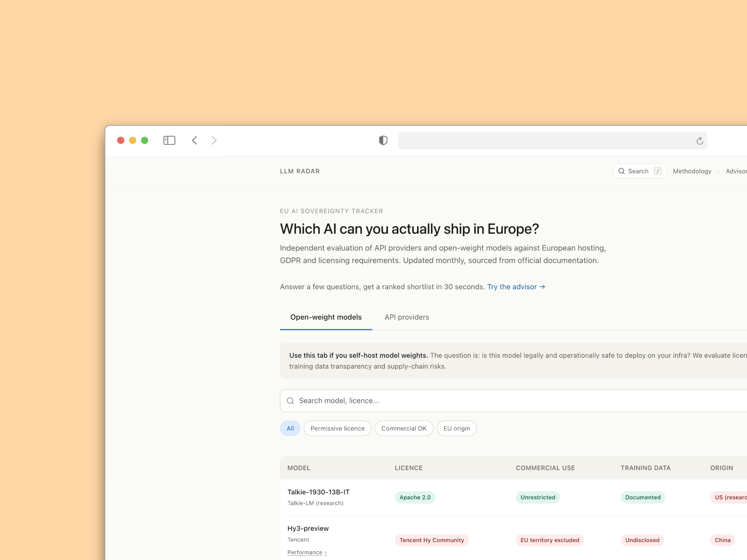This screenshot has width=747, height=560.
Task: Click the header Search button
Action: [x=640, y=171]
